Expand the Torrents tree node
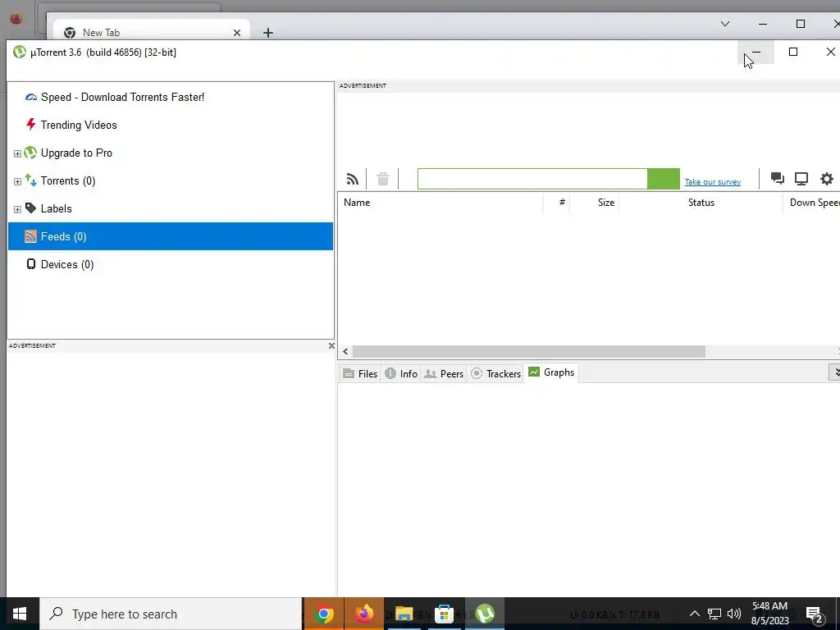 17,181
